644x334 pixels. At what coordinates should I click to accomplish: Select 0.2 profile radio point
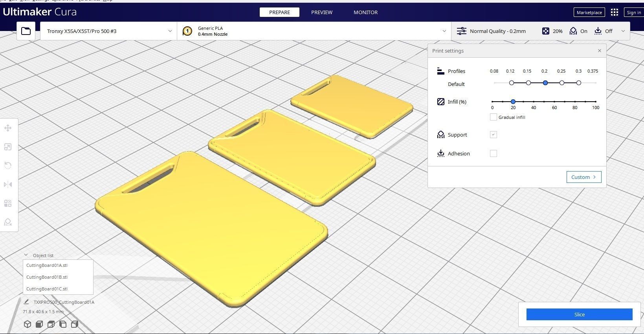(x=545, y=83)
